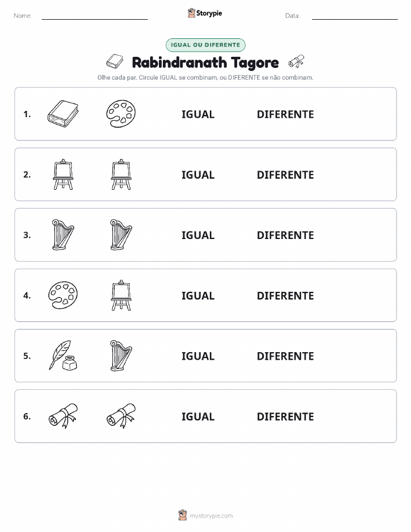Choose IGUAL for row 3

(x=198, y=235)
